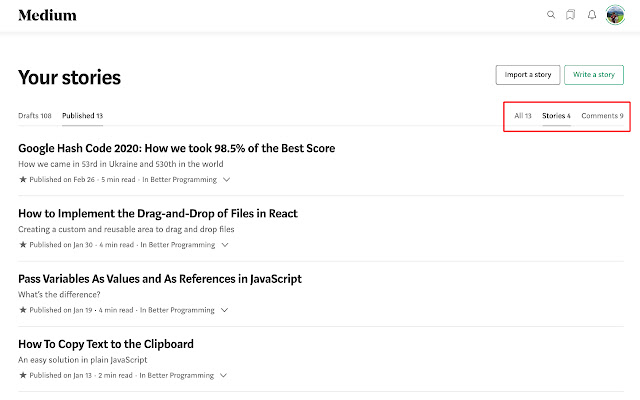This screenshot has height=400, width=640.
Task: Go to Medium home via logo
Action: 47,15
